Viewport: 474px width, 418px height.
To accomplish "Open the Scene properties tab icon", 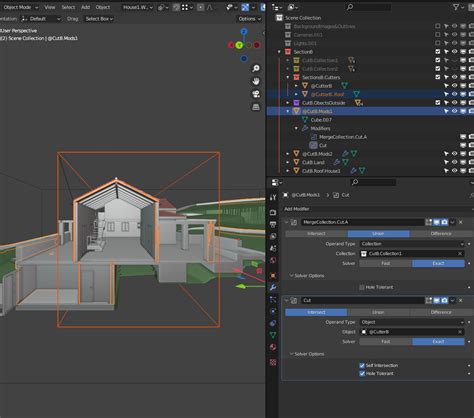I will 273,248.
